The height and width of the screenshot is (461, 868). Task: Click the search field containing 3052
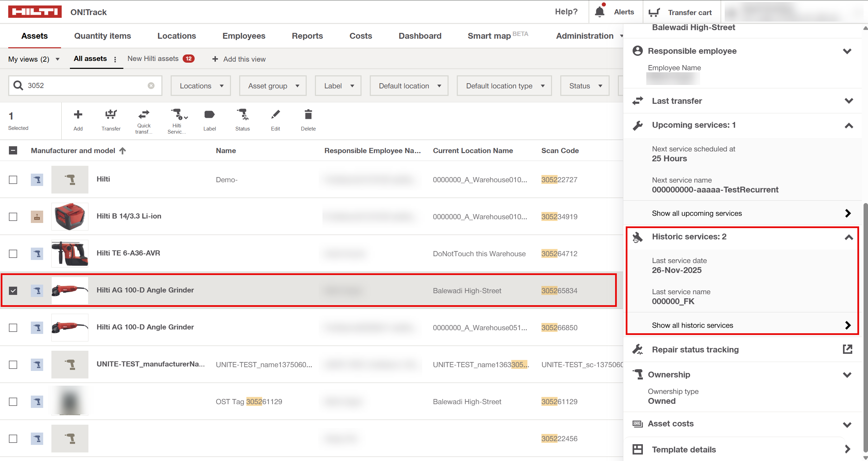tap(86, 86)
